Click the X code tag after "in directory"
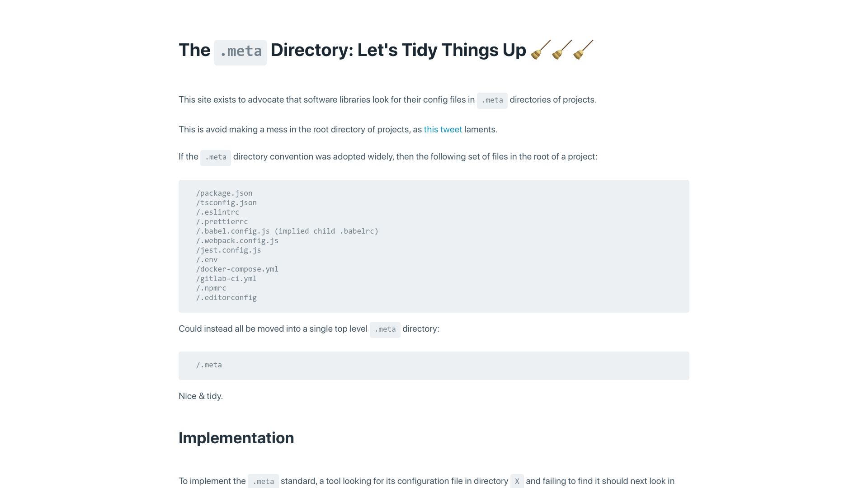The height and width of the screenshot is (488, 868). pyautogui.click(x=517, y=481)
